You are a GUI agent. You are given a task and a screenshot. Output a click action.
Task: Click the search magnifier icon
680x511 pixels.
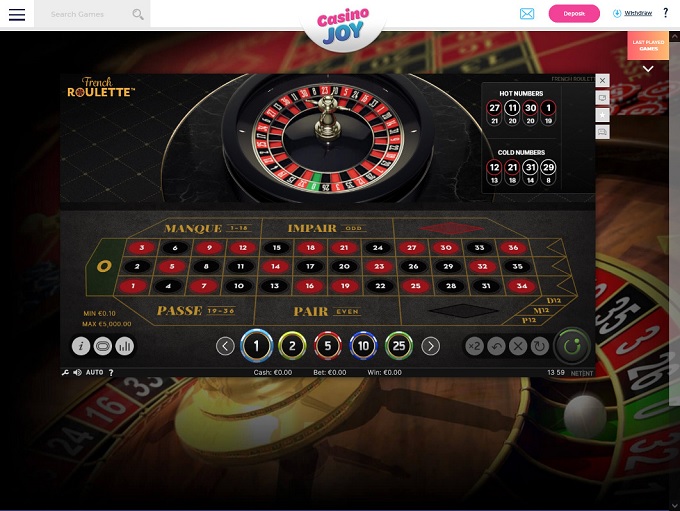[x=138, y=14]
